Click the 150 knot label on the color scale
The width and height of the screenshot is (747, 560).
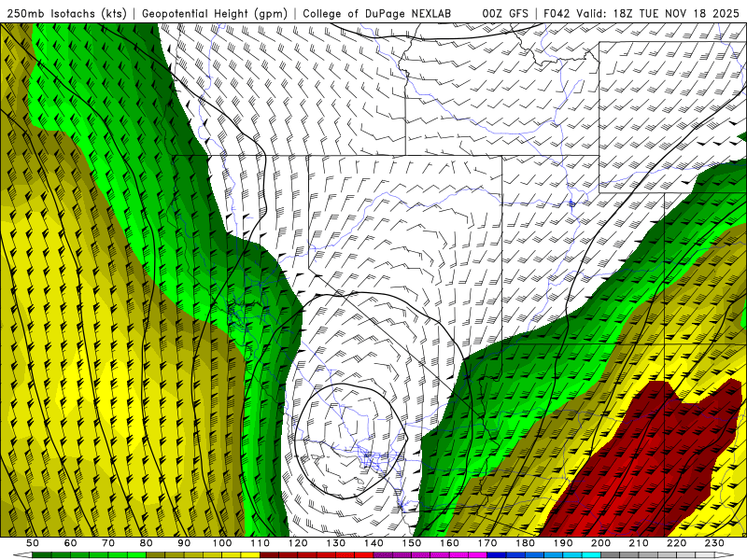point(412,543)
